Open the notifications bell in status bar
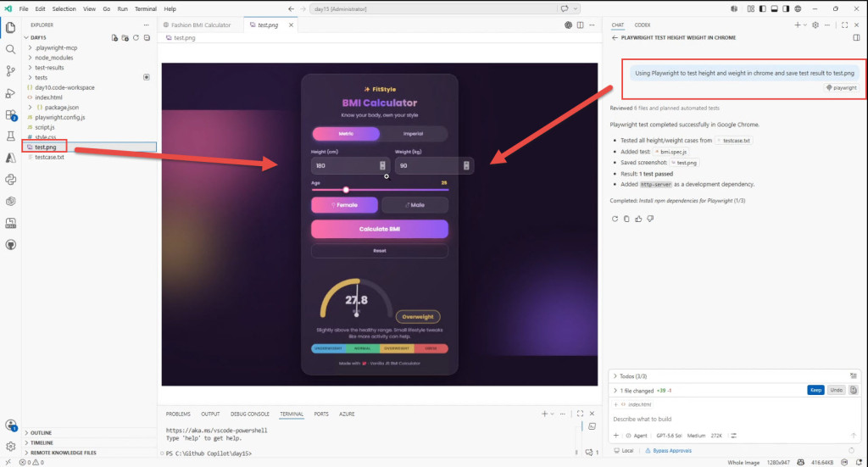Screen dimensions: 868x467 pyautogui.click(x=859, y=462)
